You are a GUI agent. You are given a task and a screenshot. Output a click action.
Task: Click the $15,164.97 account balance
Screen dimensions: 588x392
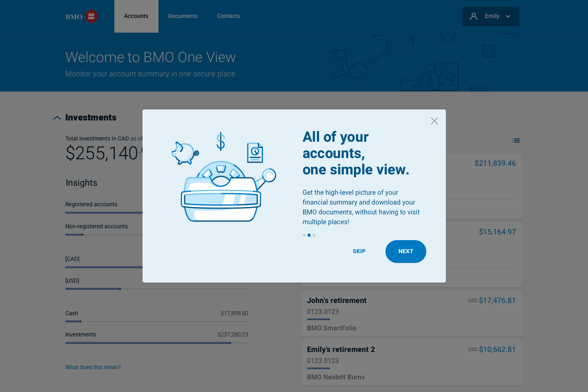pyautogui.click(x=497, y=232)
